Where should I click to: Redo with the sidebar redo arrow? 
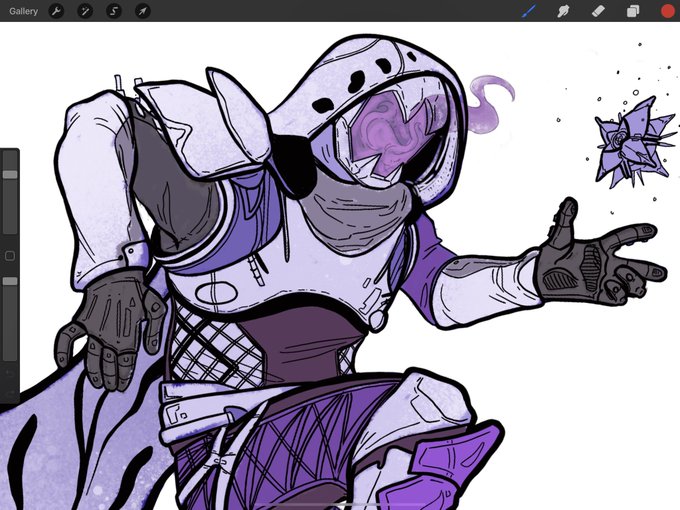tap(10, 393)
